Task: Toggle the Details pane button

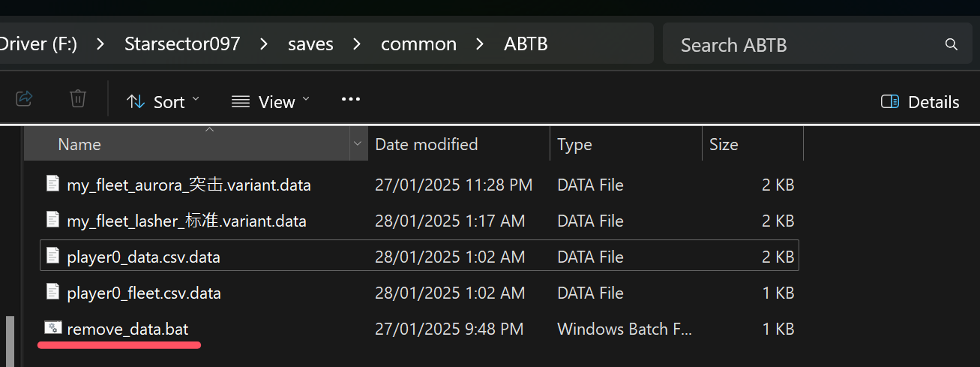Action: pos(920,102)
